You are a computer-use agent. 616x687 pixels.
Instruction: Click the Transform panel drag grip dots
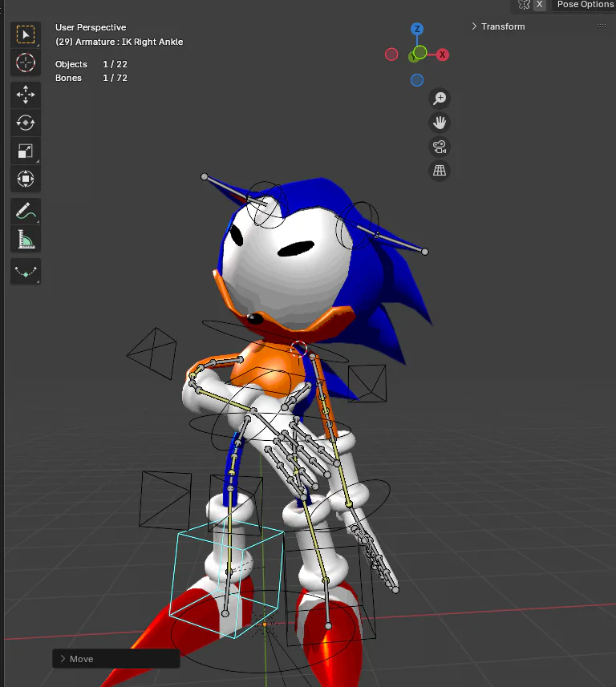(602, 26)
